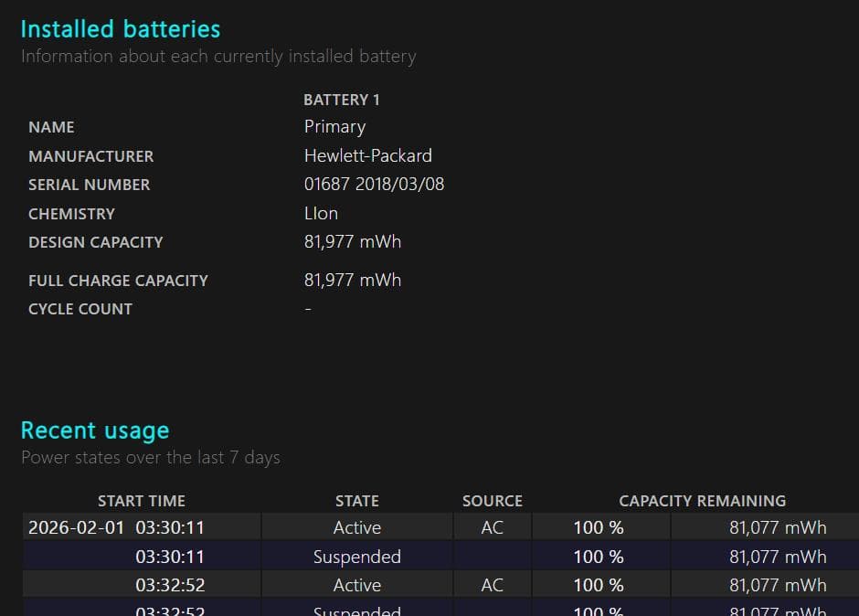Click the FULL CHARGE CAPACITY label
The width and height of the screenshot is (859, 616).
pos(118,281)
